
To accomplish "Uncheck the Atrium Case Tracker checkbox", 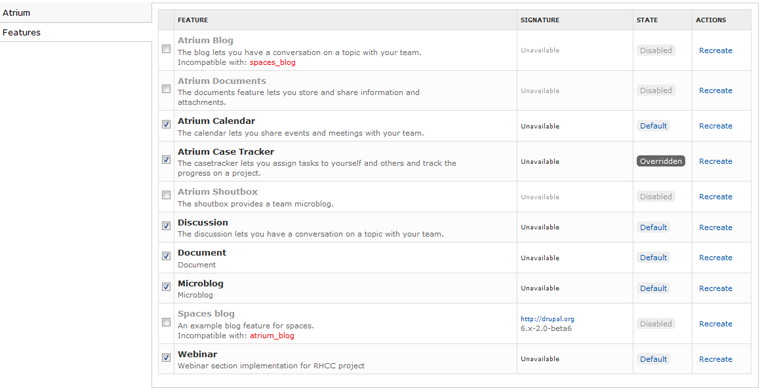I will pyautogui.click(x=166, y=159).
